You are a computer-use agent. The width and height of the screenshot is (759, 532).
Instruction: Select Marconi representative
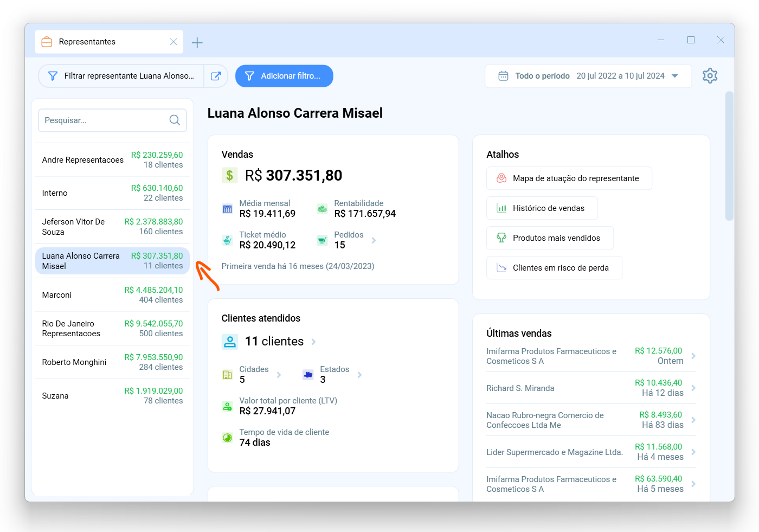click(x=112, y=295)
